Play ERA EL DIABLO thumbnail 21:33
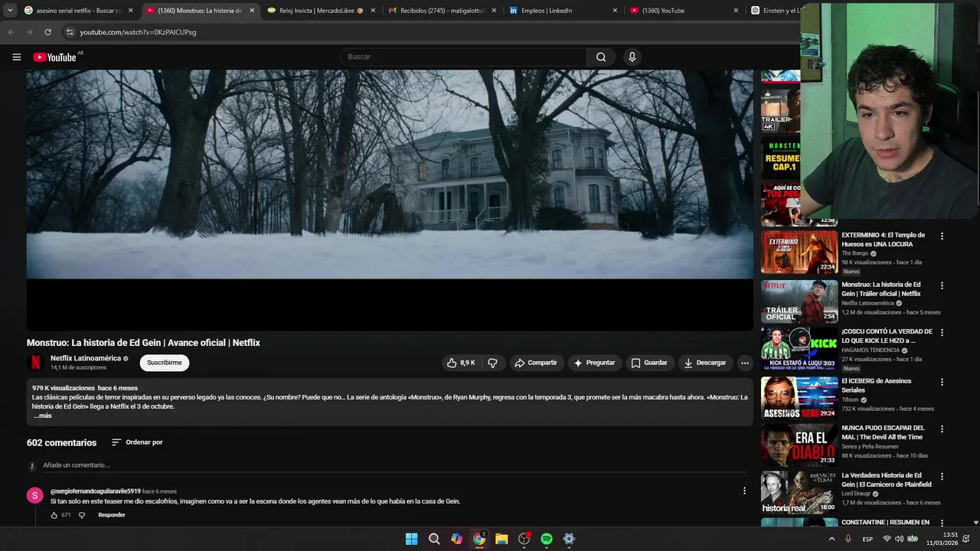Viewport: 980px width, 551px height. tap(799, 445)
